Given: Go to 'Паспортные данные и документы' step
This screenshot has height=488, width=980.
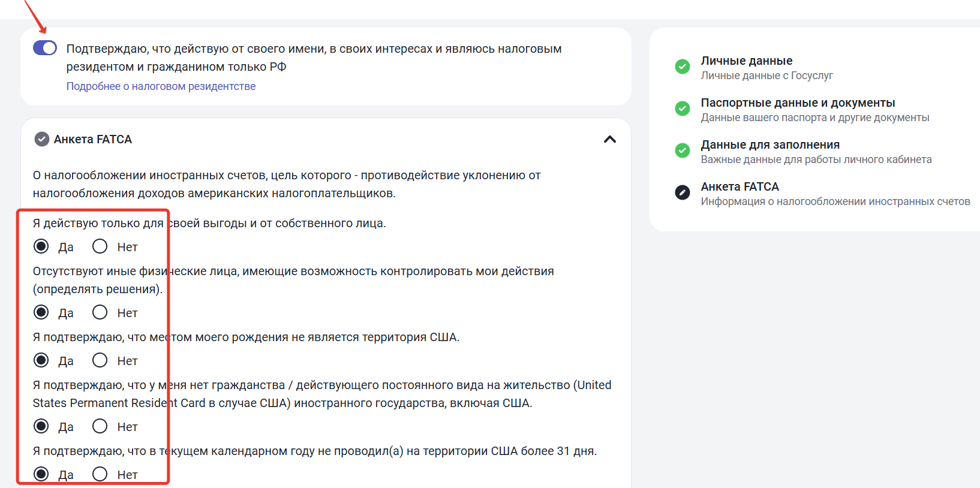Looking at the screenshot, I should [x=798, y=103].
